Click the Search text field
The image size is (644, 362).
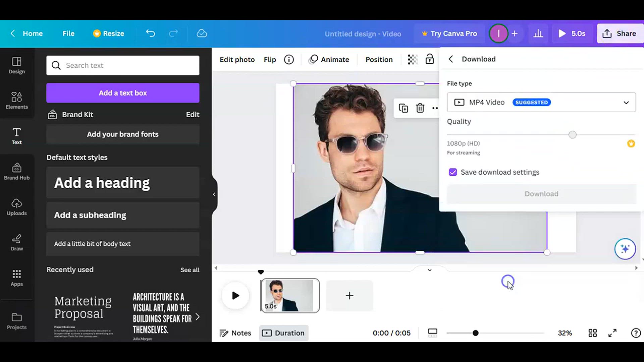(x=123, y=65)
